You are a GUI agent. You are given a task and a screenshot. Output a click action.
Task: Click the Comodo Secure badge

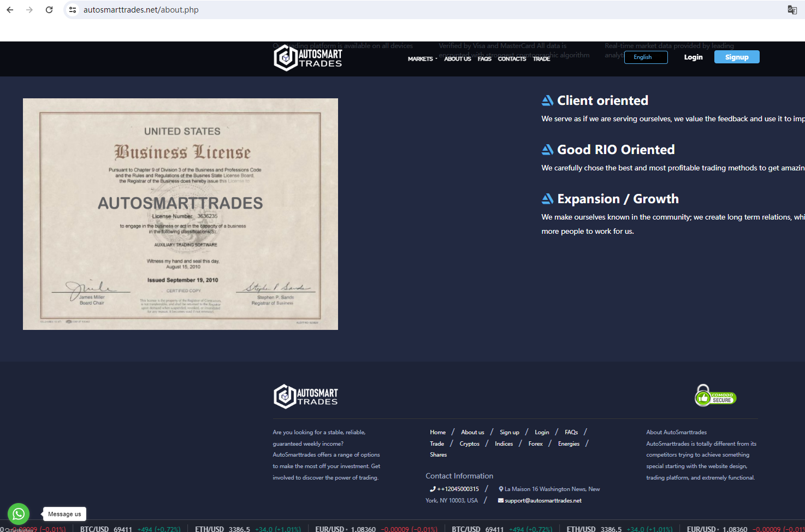tap(715, 396)
